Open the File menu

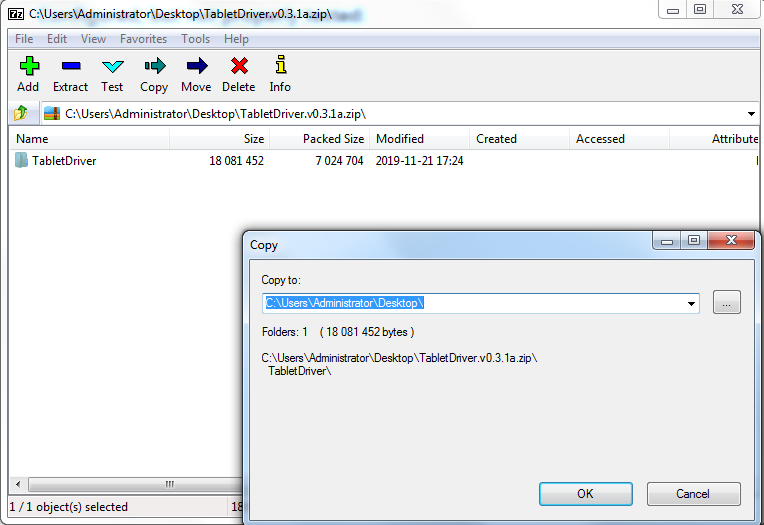click(24, 39)
